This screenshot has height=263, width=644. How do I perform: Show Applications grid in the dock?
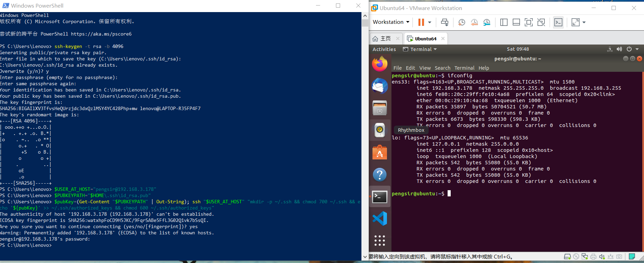[x=380, y=241]
